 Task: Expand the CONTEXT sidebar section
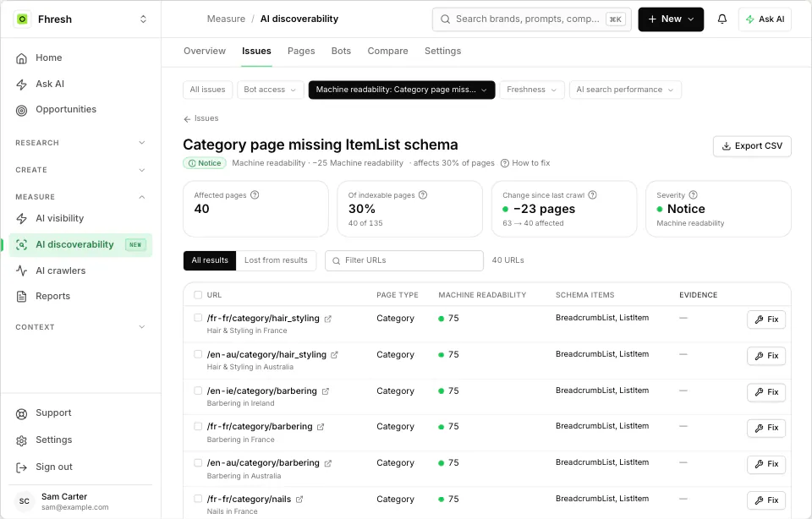[x=80, y=327]
